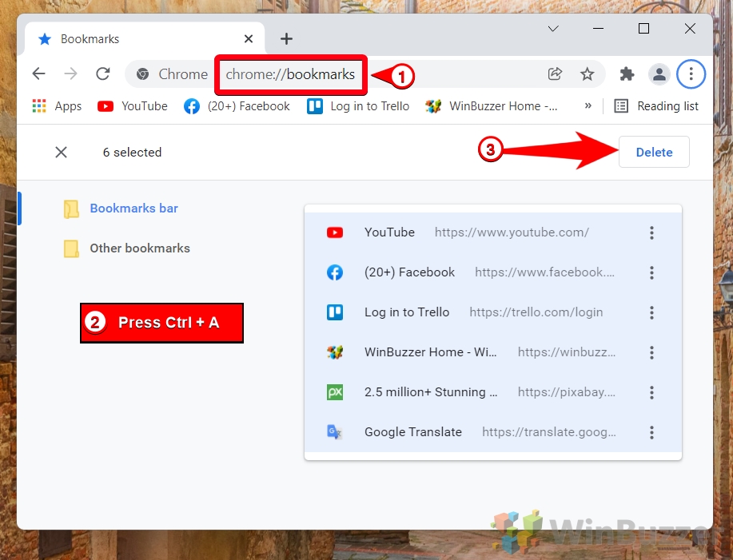Expand hidden bookmarks double chevron
Viewport: 733px width, 560px height.
coord(588,106)
